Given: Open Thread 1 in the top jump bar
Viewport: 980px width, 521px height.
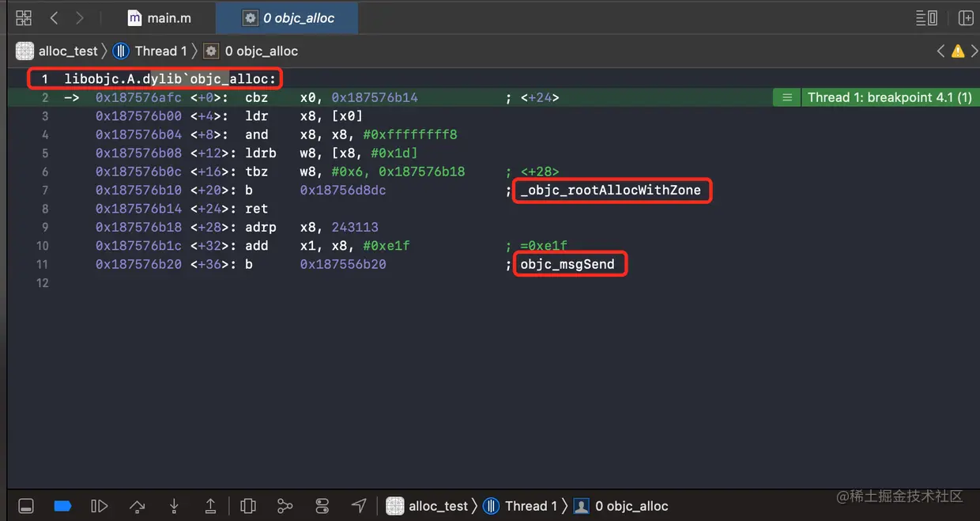Looking at the screenshot, I should (151, 51).
